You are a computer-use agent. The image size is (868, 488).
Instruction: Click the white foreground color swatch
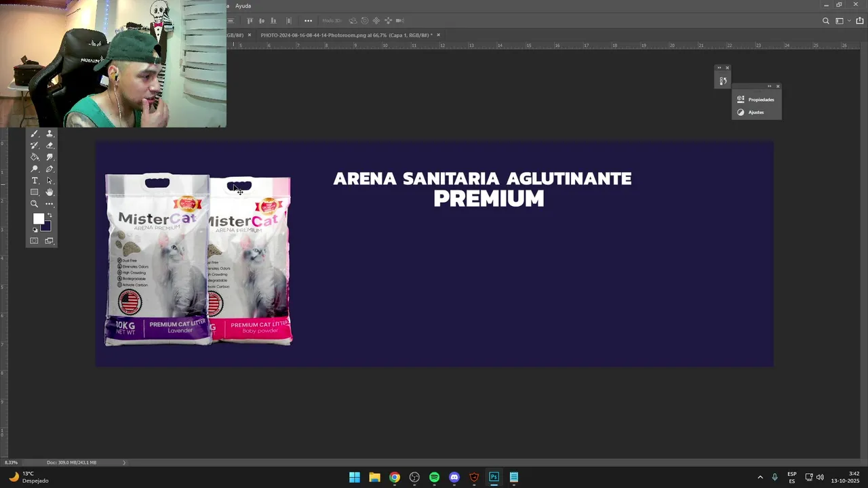tap(38, 218)
